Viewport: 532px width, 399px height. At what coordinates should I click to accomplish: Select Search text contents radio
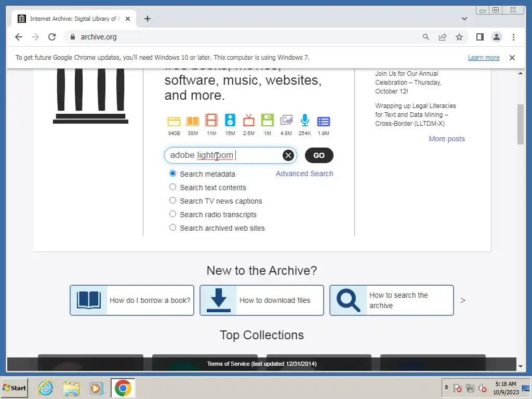coord(172,187)
